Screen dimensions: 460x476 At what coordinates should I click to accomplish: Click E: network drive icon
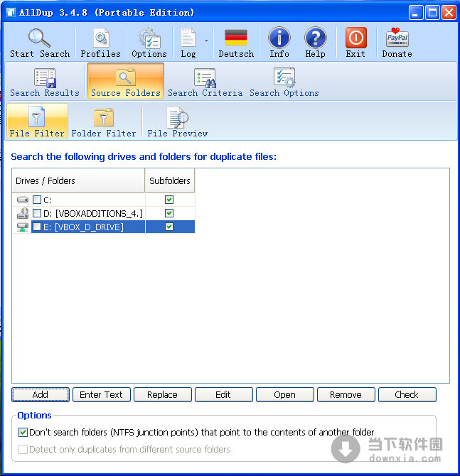(x=23, y=227)
